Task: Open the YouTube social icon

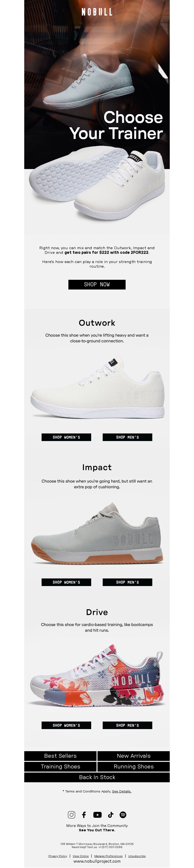Action: (x=97, y=814)
